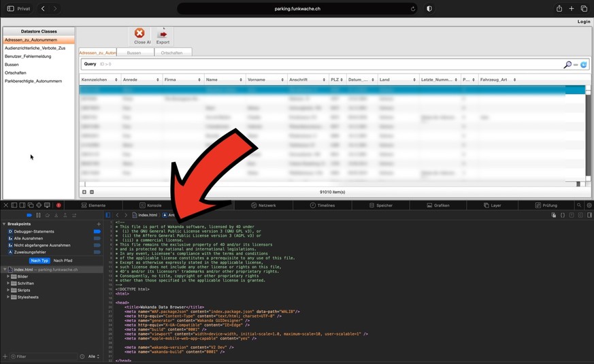The image size is (594, 364).
Task: Click the pretty print braces icon
Action: point(563,215)
